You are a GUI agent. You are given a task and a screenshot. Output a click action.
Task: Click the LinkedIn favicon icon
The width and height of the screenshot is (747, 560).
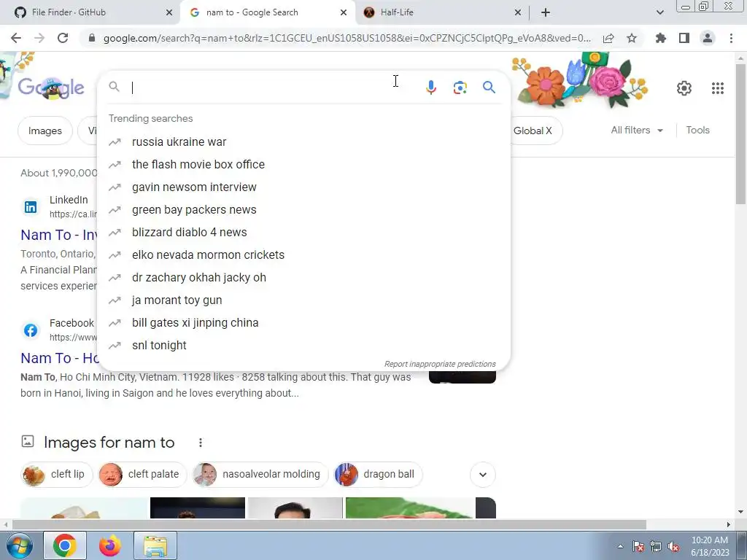tap(31, 207)
